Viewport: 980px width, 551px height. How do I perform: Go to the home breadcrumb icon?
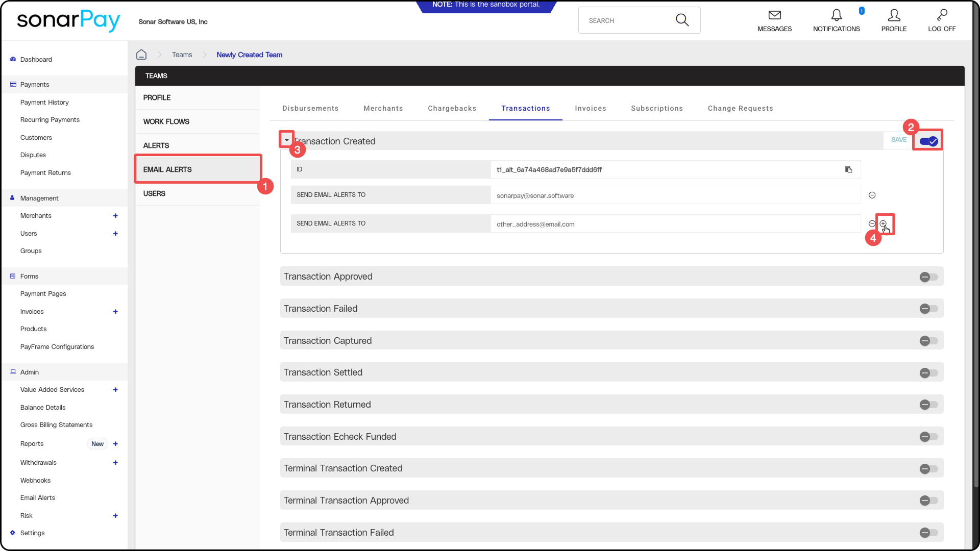(141, 55)
